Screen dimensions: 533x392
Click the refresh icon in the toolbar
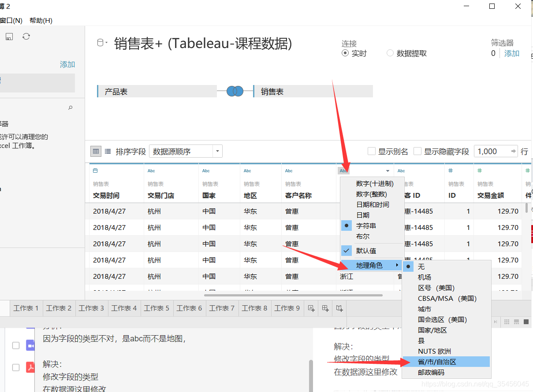point(26,37)
